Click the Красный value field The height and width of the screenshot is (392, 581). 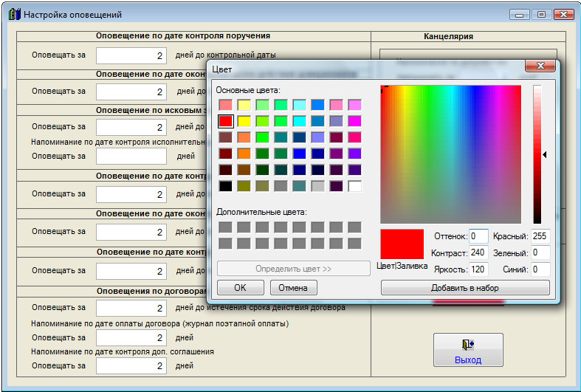[540, 236]
